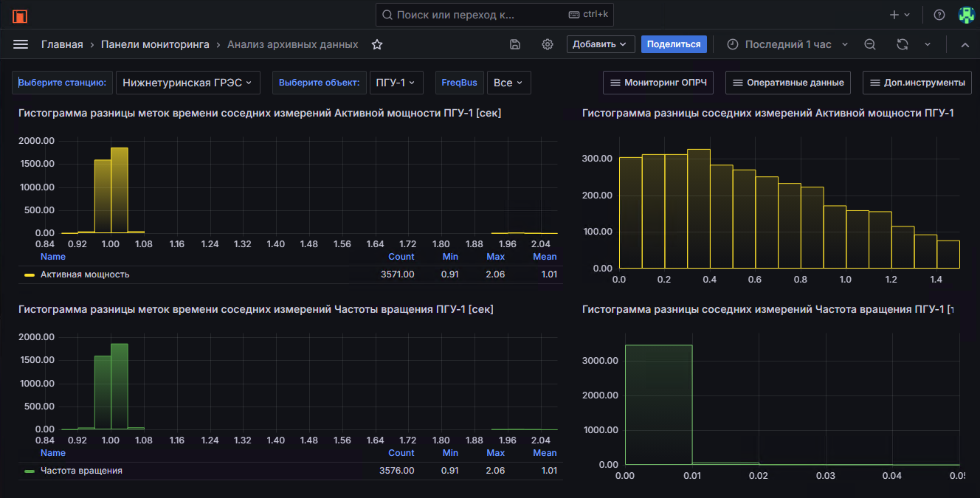Click the Grafana logo home icon
980x498 pixels.
point(20,15)
